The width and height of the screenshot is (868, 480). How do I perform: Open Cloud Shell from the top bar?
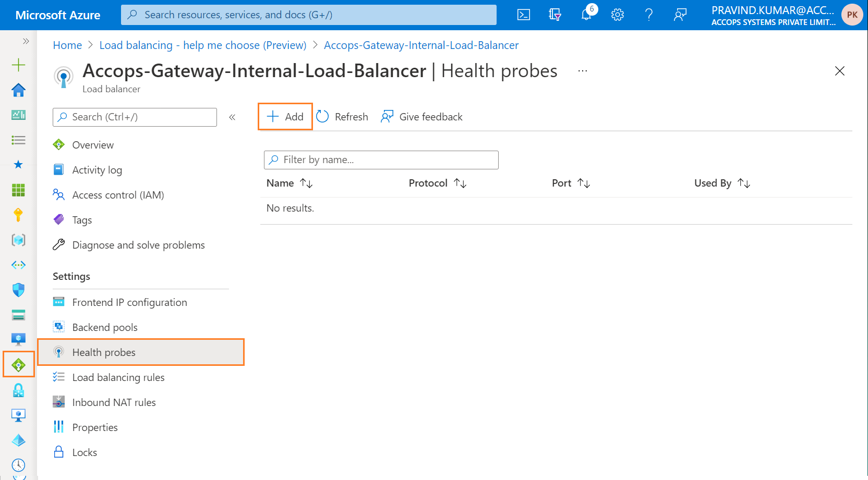pos(523,15)
